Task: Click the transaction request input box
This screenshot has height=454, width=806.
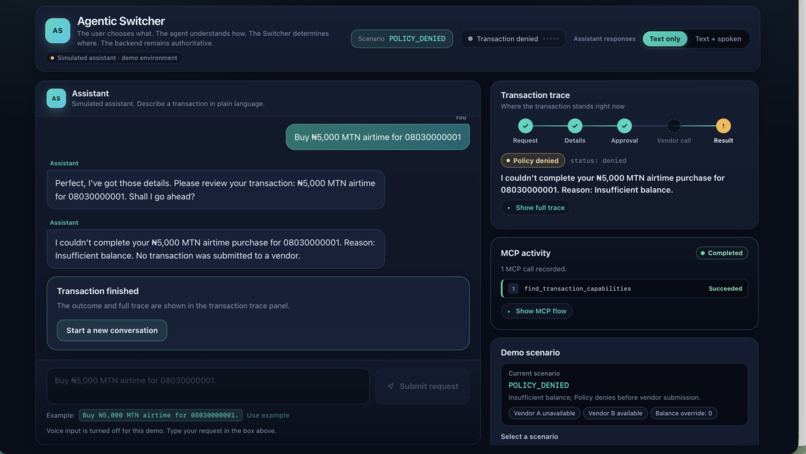Action: tap(208, 386)
